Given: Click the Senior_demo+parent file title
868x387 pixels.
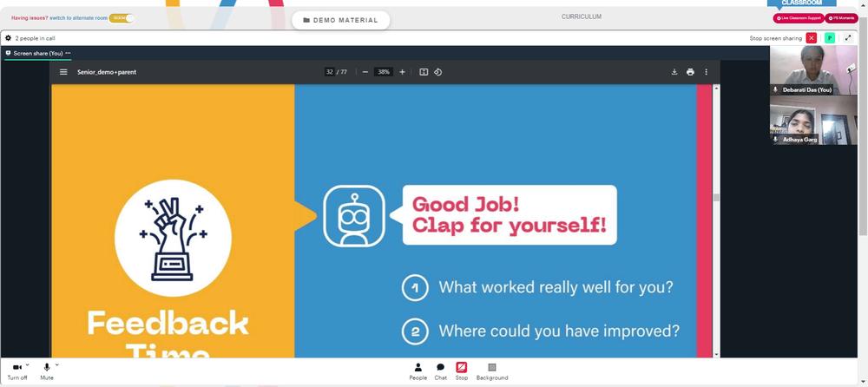Looking at the screenshot, I should click(x=107, y=72).
